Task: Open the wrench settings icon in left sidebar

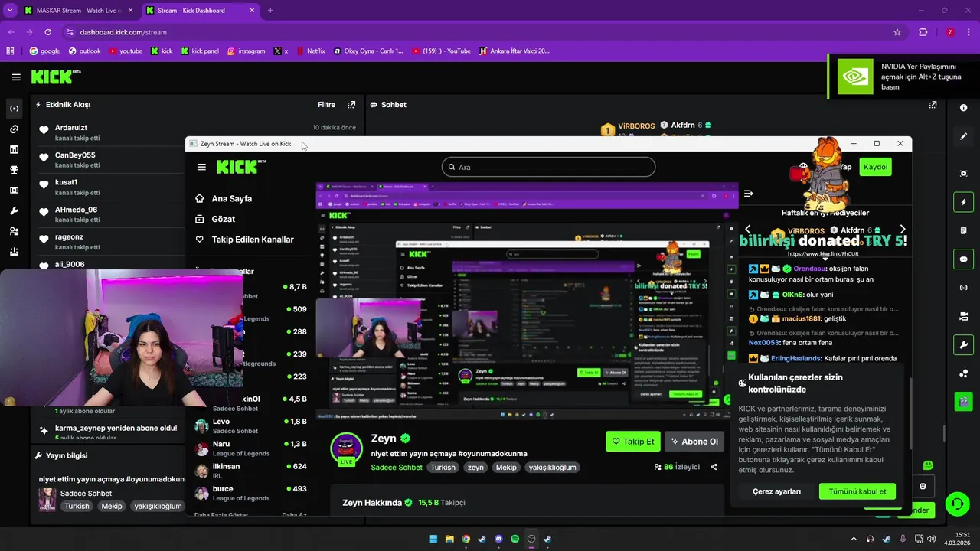Action: [14, 210]
